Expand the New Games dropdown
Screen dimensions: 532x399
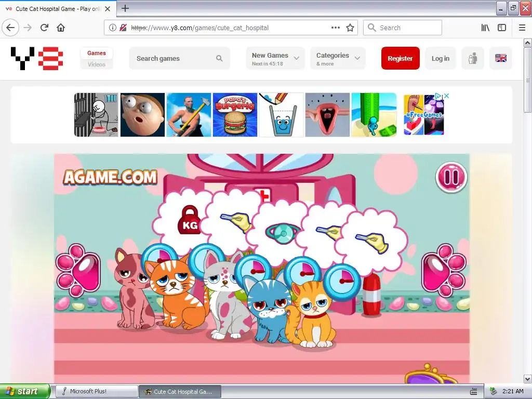click(275, 58)
